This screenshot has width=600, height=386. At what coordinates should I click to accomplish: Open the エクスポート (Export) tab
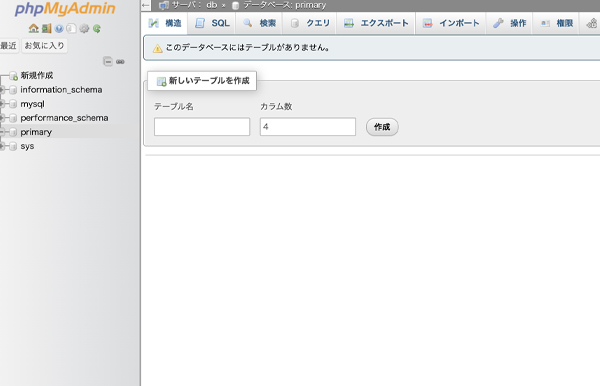(376, 23)
